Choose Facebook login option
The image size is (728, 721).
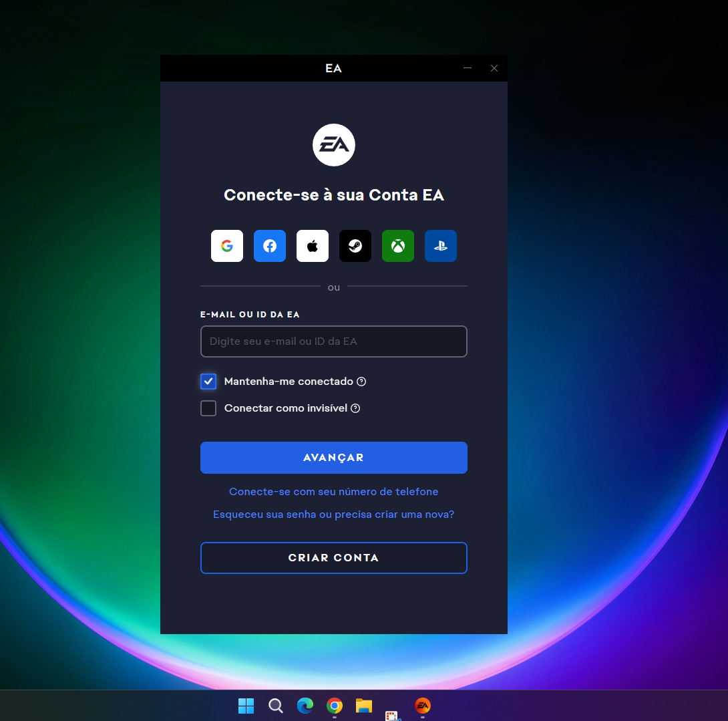270,246
